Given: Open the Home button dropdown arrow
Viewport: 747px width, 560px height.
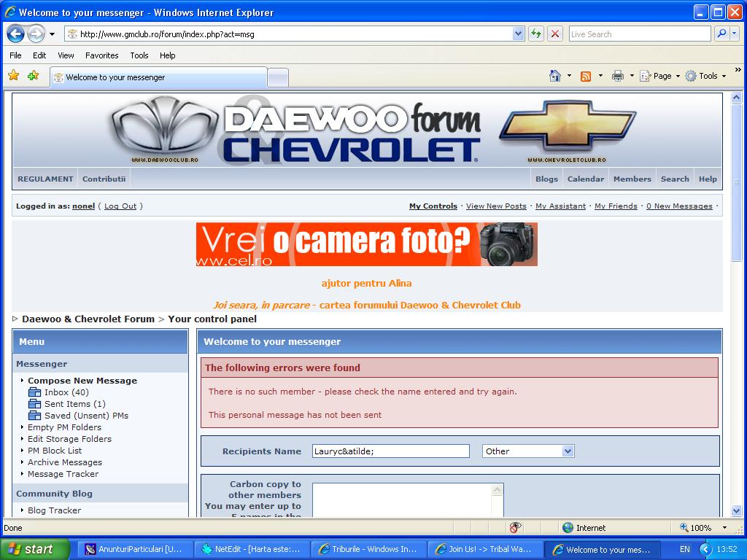Looking at the screenshot, I should (x=569, y=76).
